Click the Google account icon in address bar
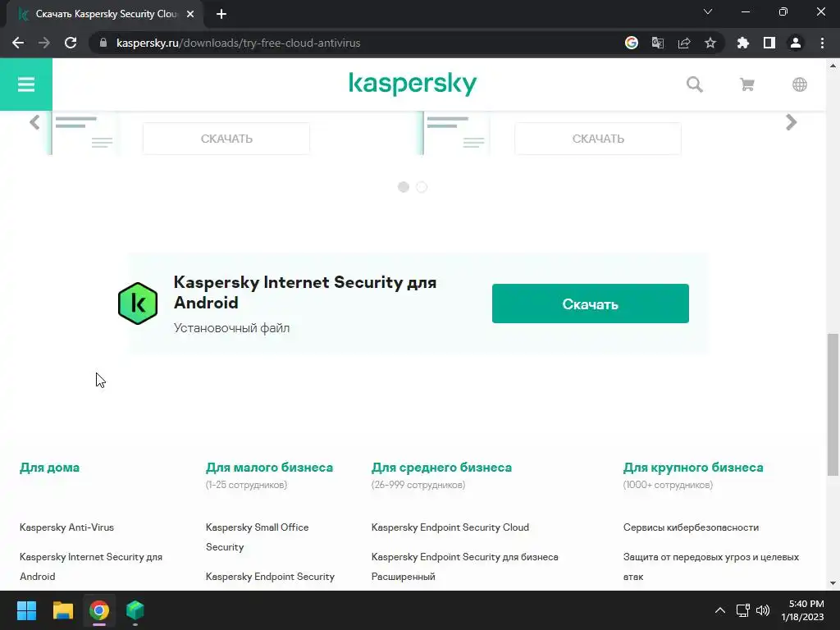840x630 pixels. (632, 43)
